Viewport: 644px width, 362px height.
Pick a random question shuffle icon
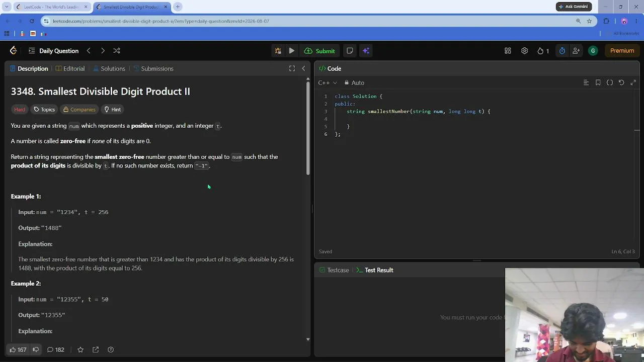(x=117, y=51)
